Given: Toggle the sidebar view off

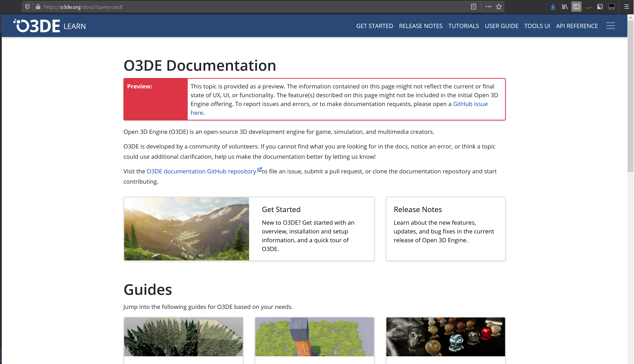Looking at the screenshot, I should click(576, 7).
